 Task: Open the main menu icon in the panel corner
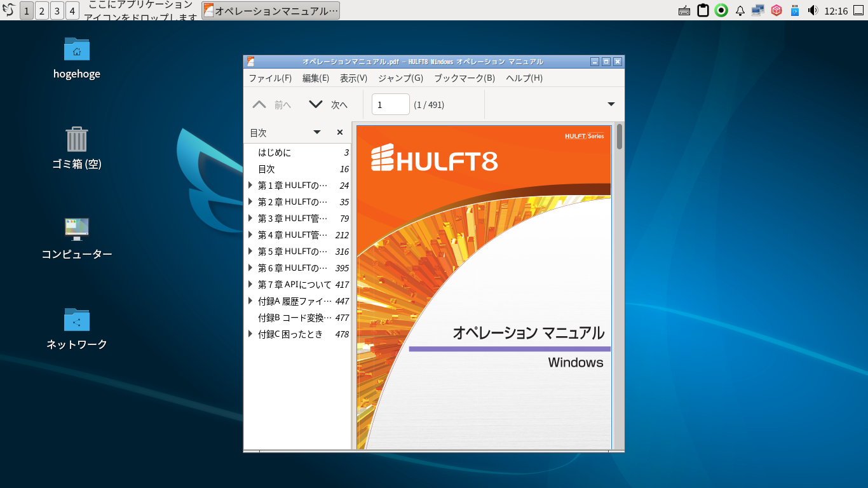[x=8, y=10]
